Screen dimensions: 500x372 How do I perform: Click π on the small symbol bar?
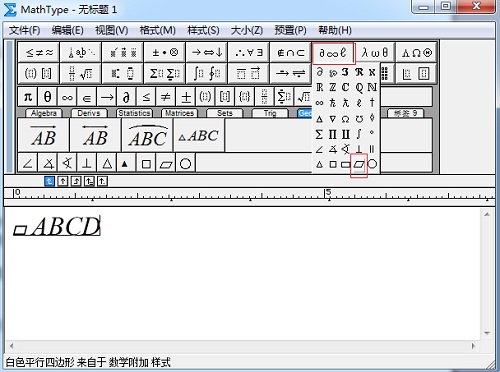[28, 97]
